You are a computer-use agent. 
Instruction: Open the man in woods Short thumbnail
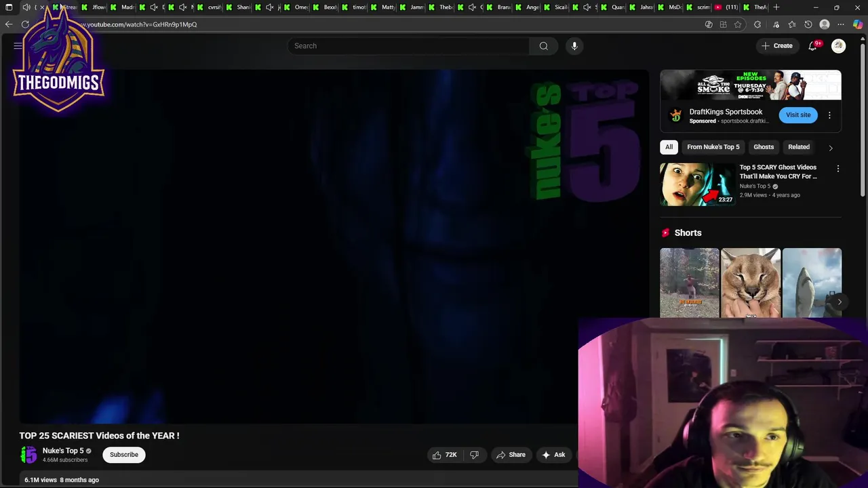coord(690,283)
